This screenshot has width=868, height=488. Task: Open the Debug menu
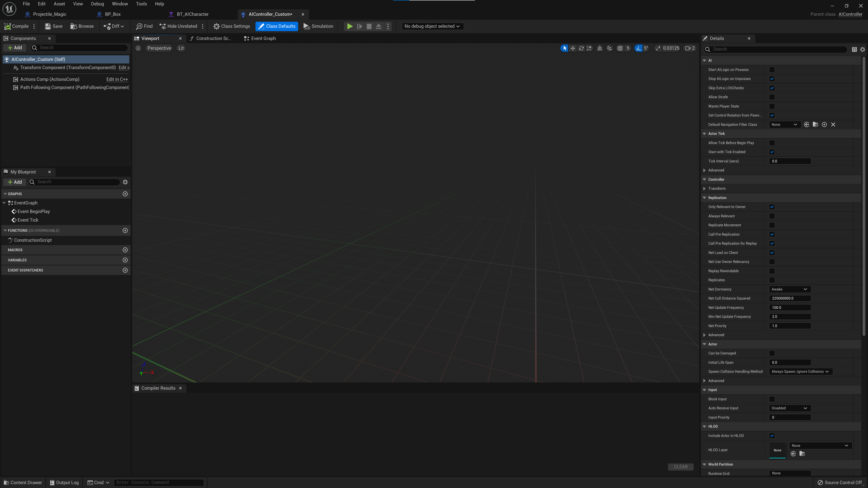[97, 4]
